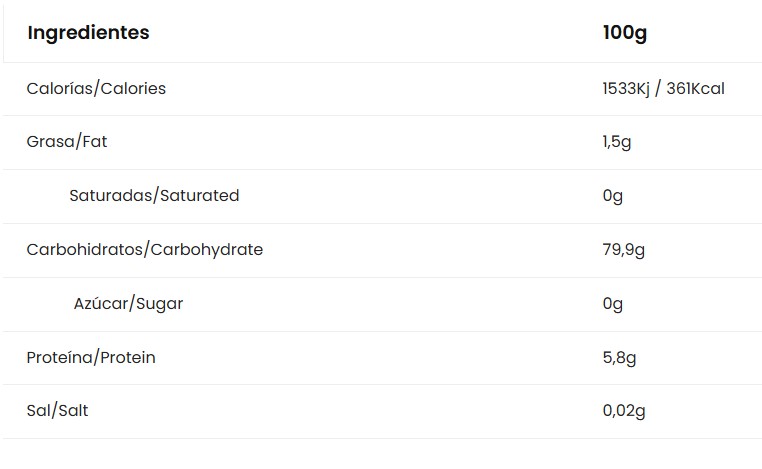The width and height of the screenshot is (762, 469).
Task: Select the fat value '1,5g'
Action: [x=617, y=142]
